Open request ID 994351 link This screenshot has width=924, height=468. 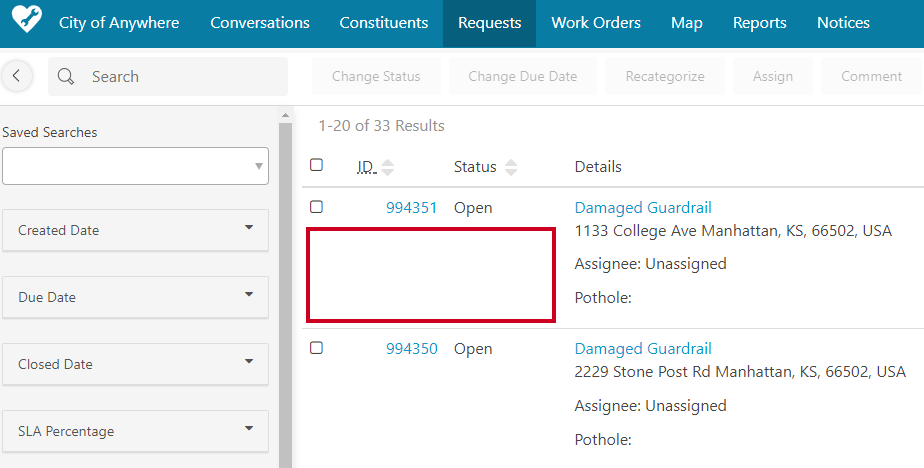tap(411, 207)
